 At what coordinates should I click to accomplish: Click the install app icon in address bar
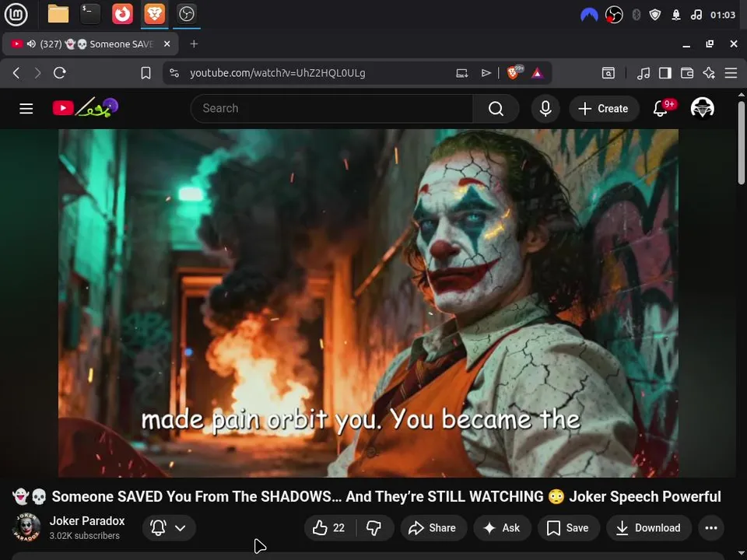tap(461, 73)
